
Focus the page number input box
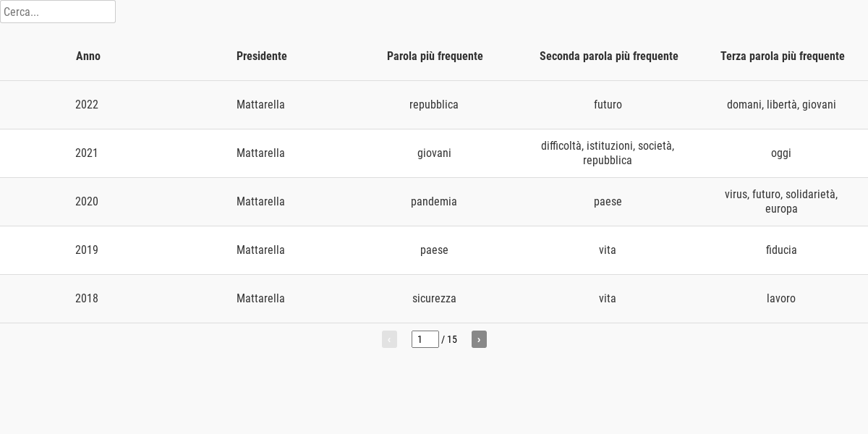425,339
